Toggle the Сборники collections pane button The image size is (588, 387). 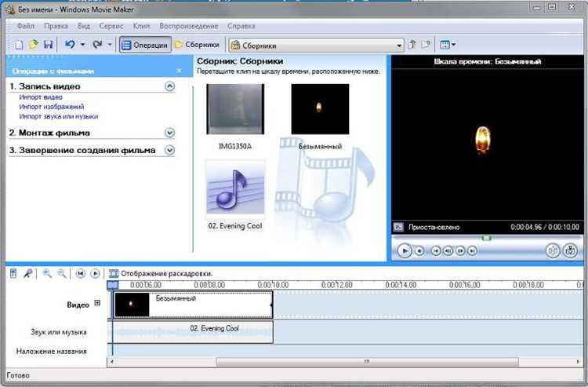point(197,45)
